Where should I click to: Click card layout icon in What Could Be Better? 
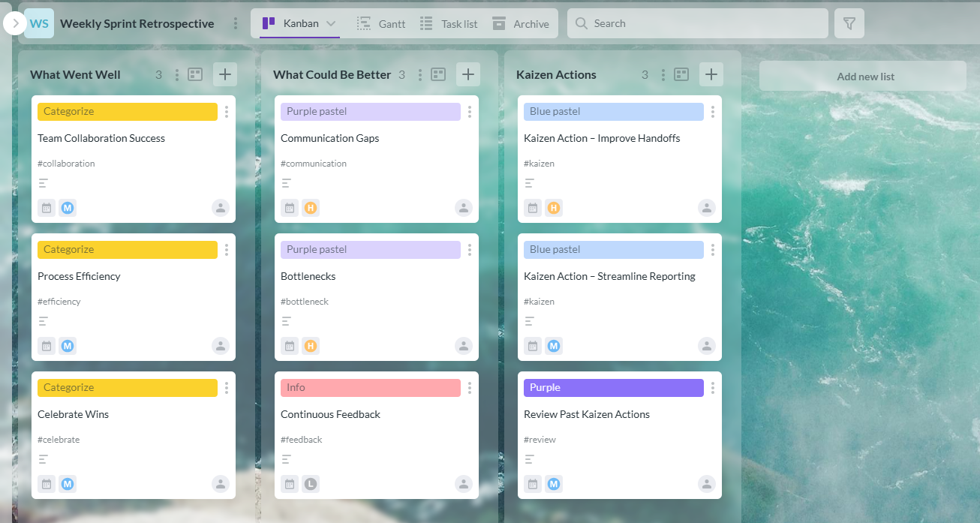coord(438,74)
